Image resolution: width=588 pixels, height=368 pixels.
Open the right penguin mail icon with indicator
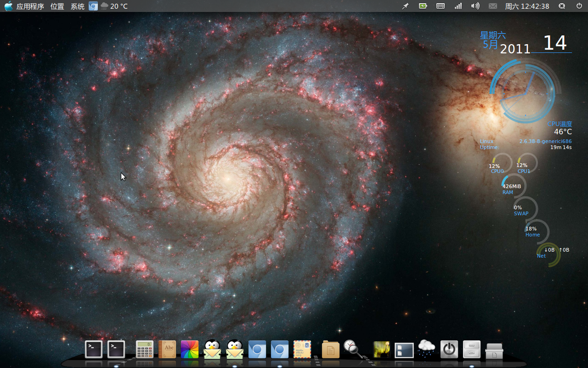[x=235, y=349]
